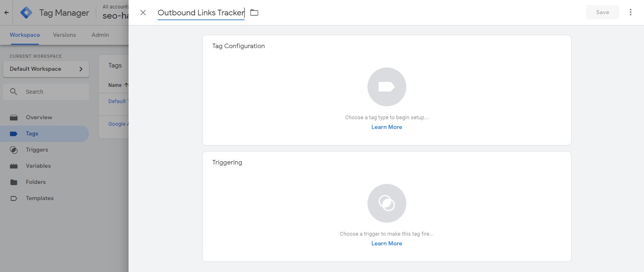Click the folder icon beside tag name
This screenshot has width=644, height=272.
coord(254,13)
